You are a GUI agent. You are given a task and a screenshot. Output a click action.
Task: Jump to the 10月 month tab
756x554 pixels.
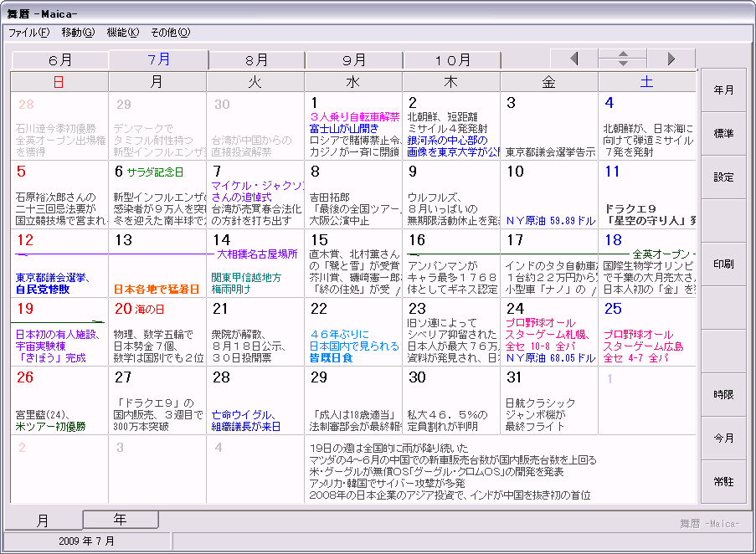point(453,60)
